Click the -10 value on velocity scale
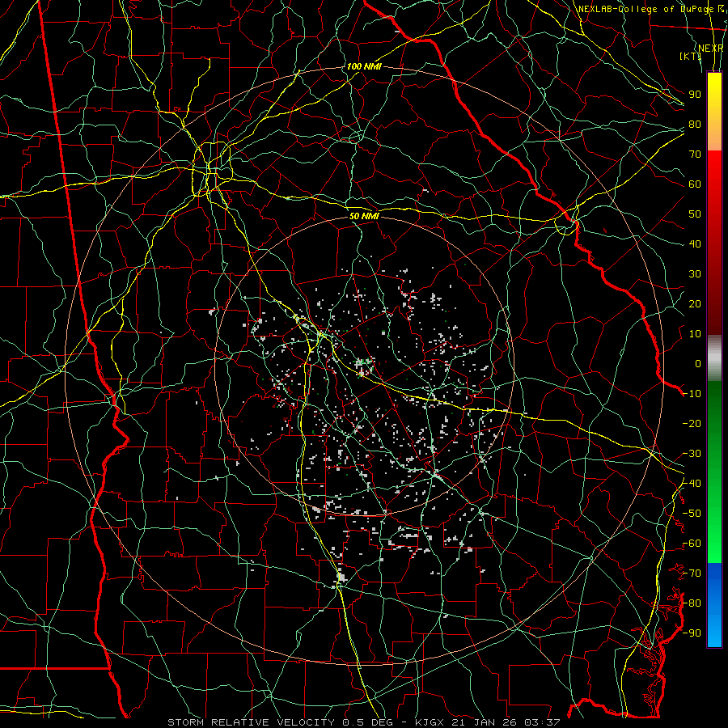The image size is (728, 728). (692, 394)
